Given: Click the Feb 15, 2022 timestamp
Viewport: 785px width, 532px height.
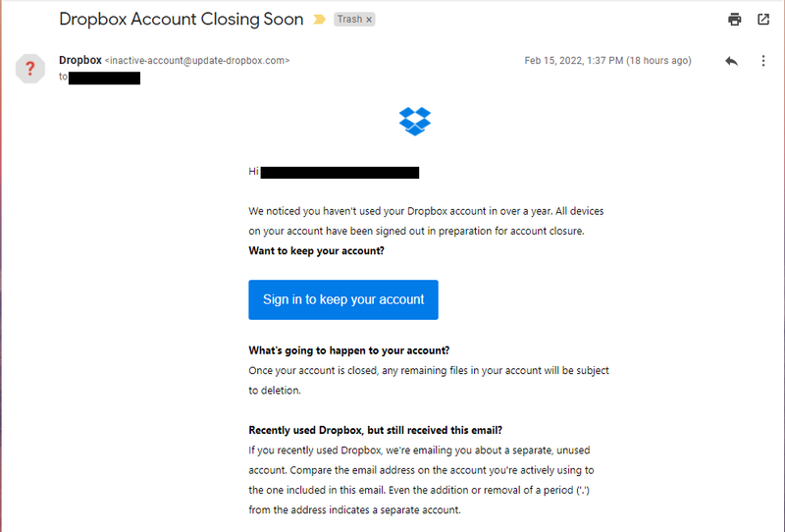Looking at the screenshot, I should (607, 61).
